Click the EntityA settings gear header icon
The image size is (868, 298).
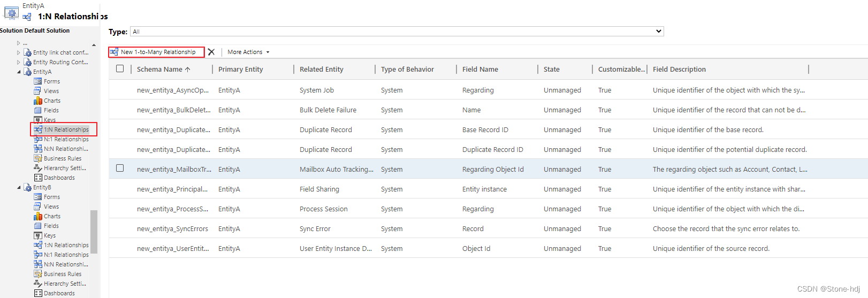[11, 12]
